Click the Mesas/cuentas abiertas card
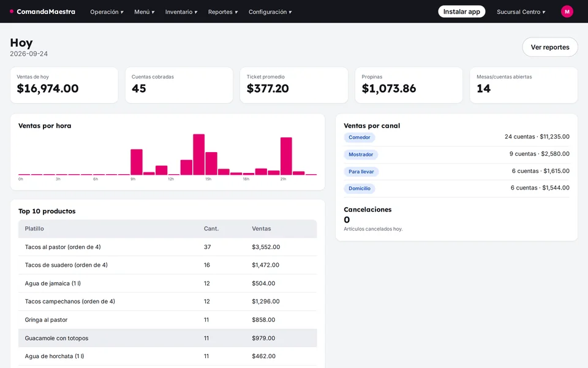 524,85
